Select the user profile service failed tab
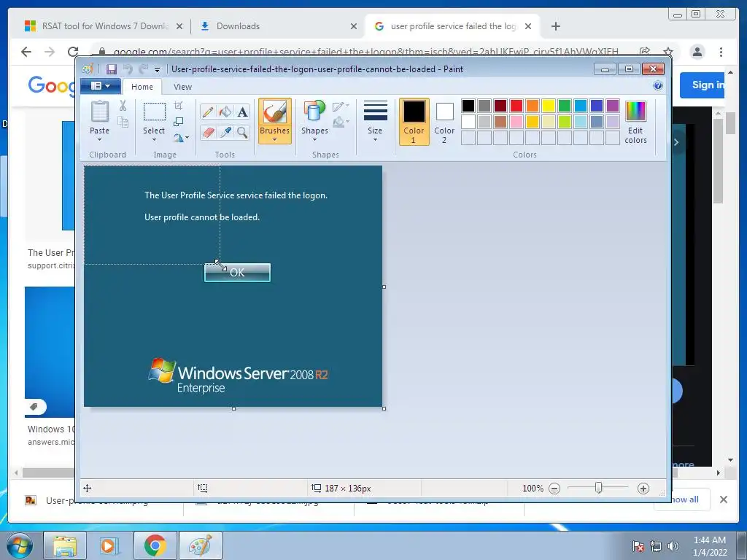The height and width of the screenshot is (560, 747). coord(453,26)
